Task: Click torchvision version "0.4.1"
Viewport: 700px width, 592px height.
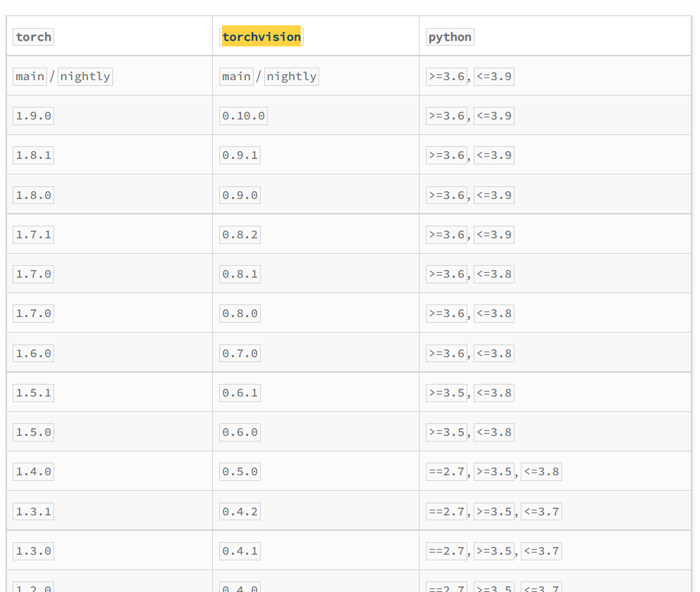Action: (240, 551)
